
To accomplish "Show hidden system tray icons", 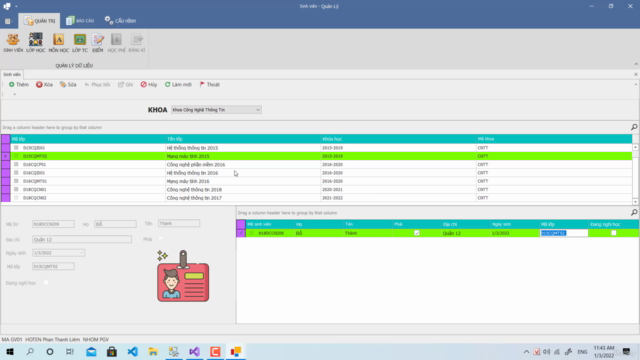I will [527, 352].
